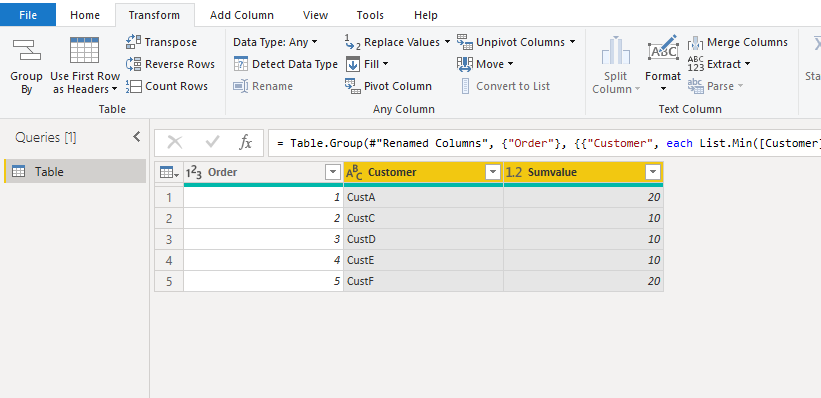This screenshot has width=821, height=398.
Task: Click the Sumvalue column 1.2 type icon
Action: (x=514, y=172)
